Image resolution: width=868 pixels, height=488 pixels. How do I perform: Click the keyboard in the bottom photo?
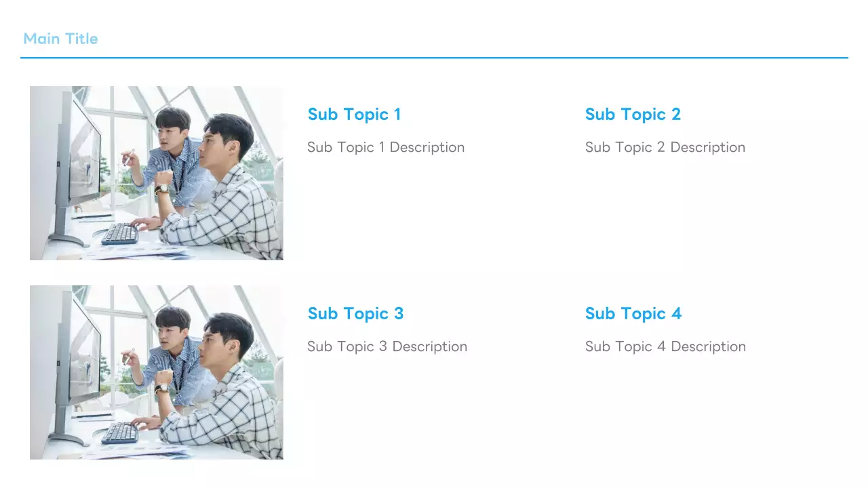[120, 433]
